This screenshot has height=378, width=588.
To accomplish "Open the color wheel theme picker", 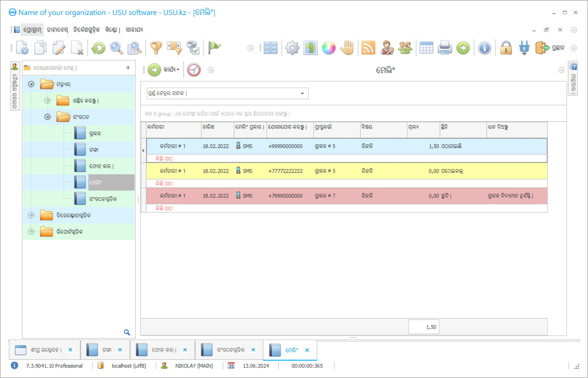I will coord(329,48).
